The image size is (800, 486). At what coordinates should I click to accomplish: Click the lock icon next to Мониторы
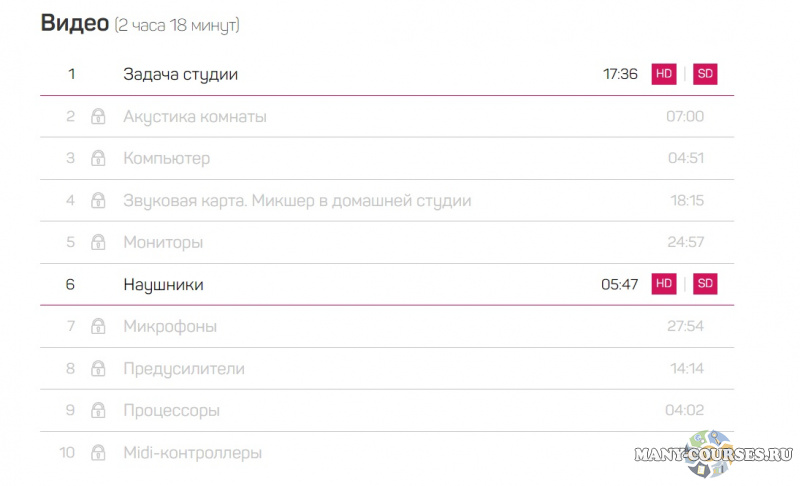coord(99,243)
